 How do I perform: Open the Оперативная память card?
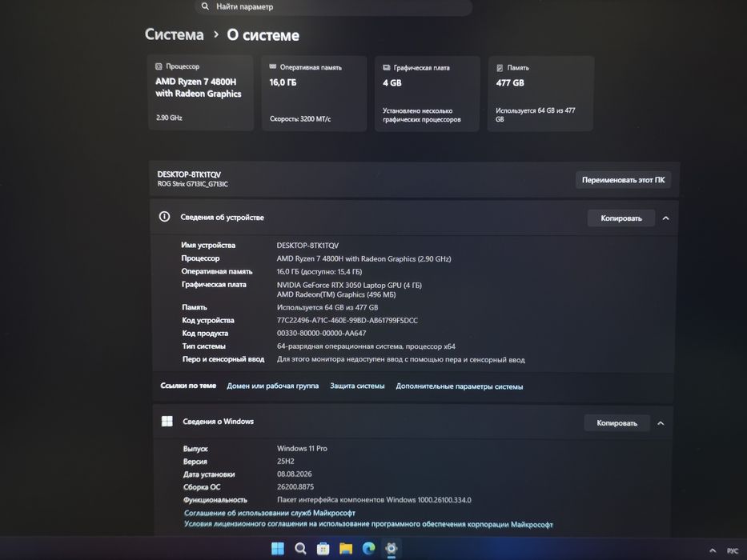(314, 94)
